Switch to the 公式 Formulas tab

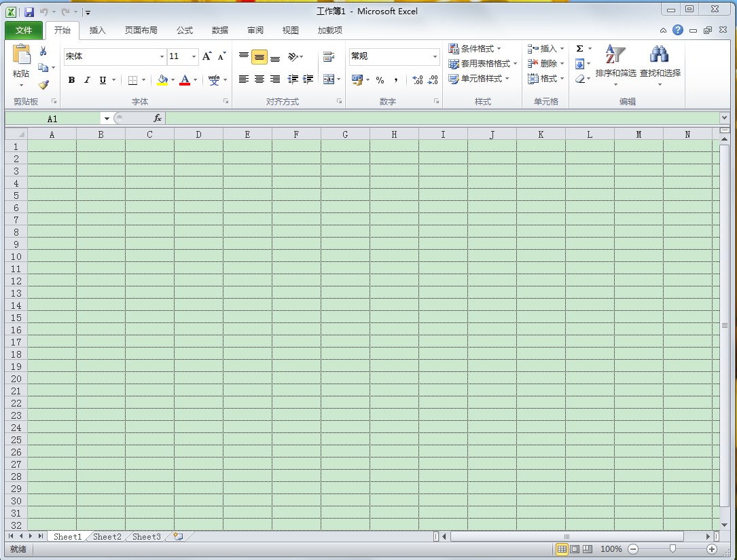click(185, 31)
